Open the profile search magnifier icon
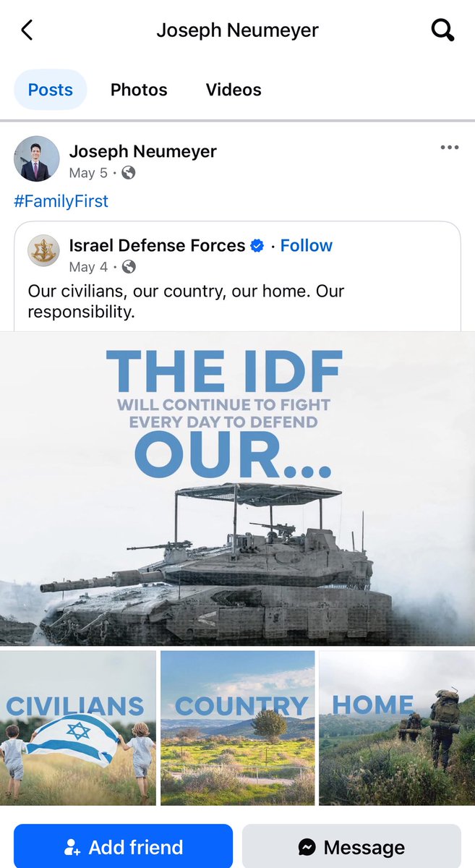 [442, 30]
